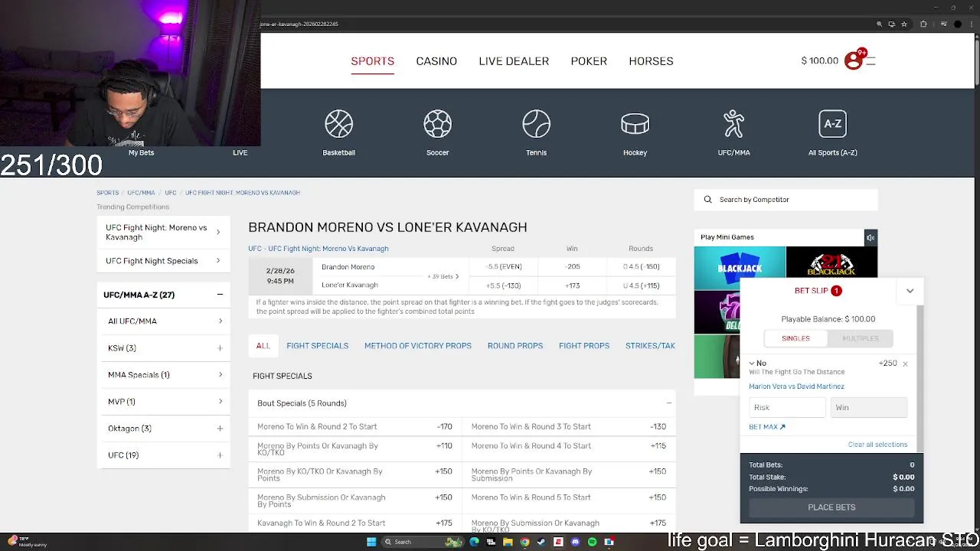Switch to the SPORTS tab

(372, 61)
